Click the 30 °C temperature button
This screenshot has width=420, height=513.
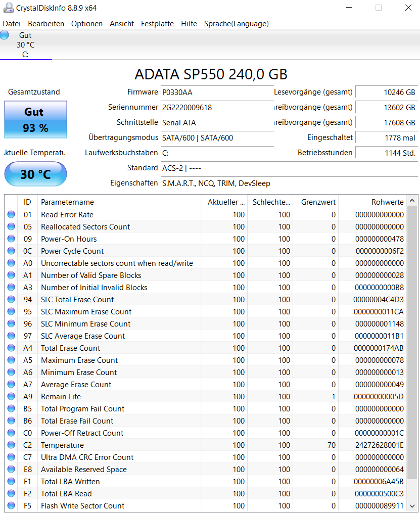(x=36, y=174)
